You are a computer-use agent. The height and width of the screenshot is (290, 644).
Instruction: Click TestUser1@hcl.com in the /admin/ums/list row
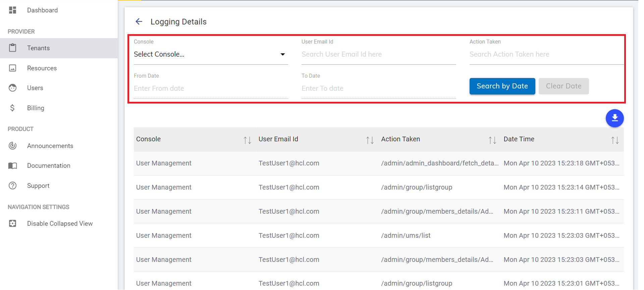(289, 235)
